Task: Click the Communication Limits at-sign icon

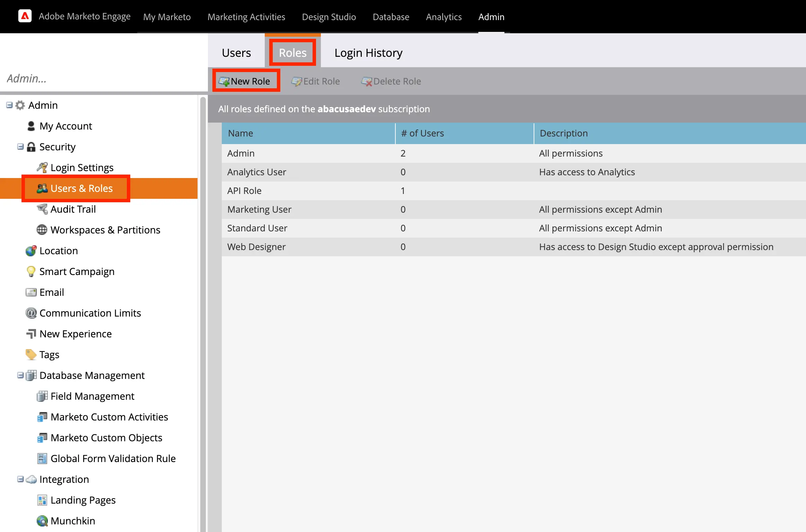Action: 31,313
